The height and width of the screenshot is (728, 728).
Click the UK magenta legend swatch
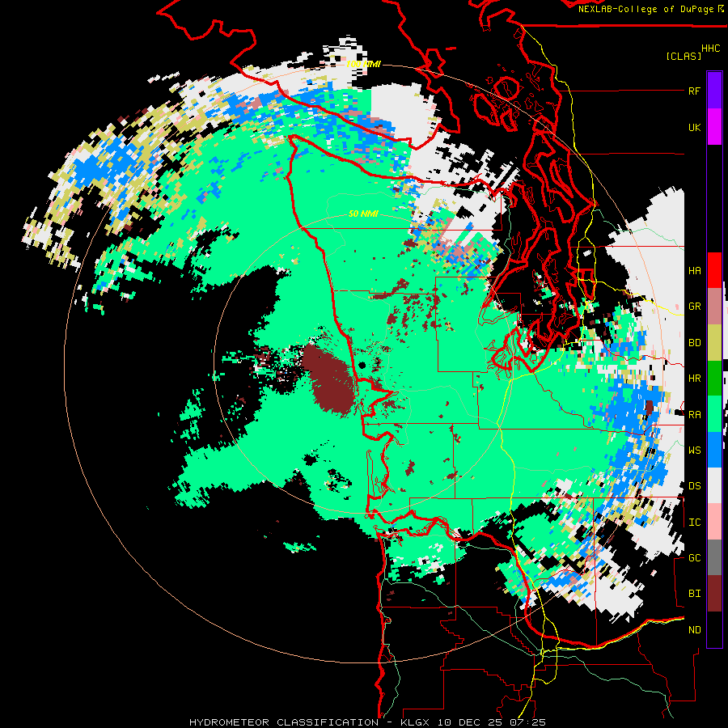714,126
